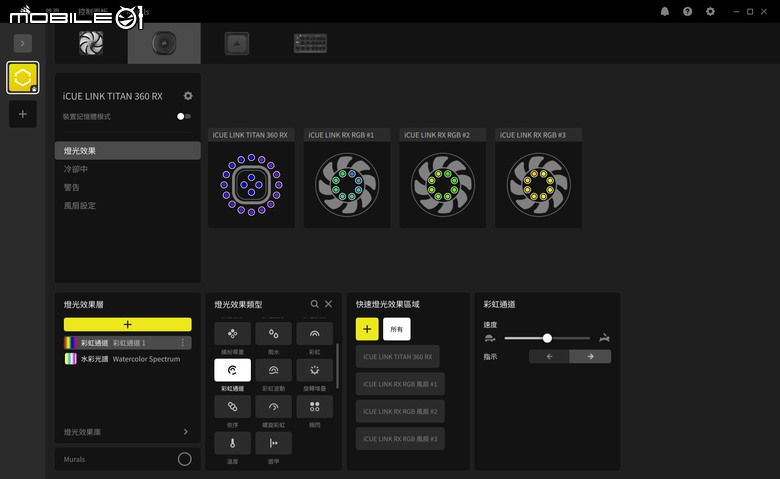Image resolution: width=780 pixels, height=479 pixels.
Task: Select 燈光效果 menu item
Action: point(128,151)
